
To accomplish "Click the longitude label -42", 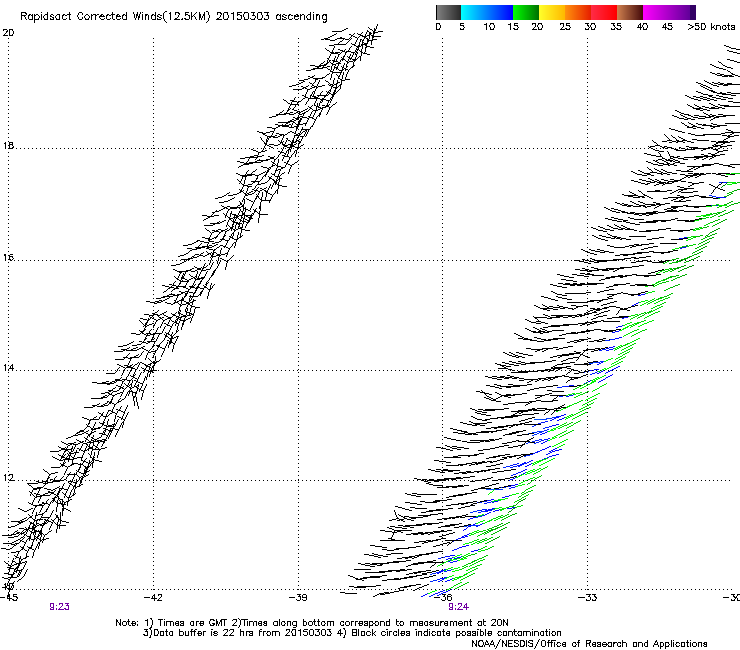I will coord(153,598).
